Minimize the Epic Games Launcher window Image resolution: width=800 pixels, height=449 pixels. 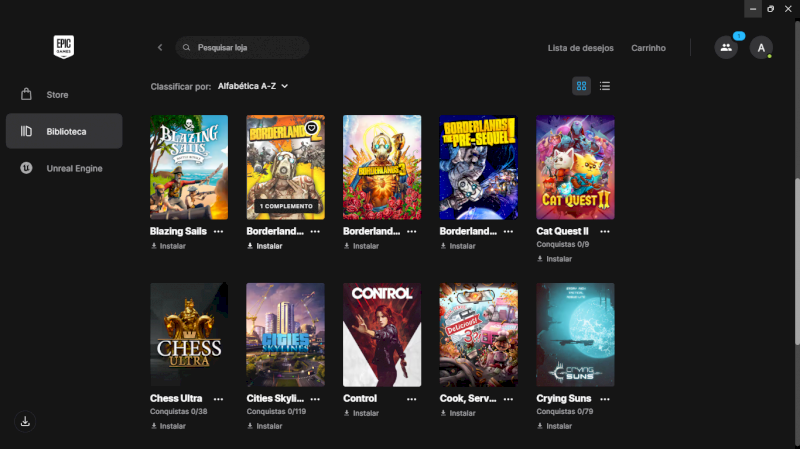(x=753, y=9)
